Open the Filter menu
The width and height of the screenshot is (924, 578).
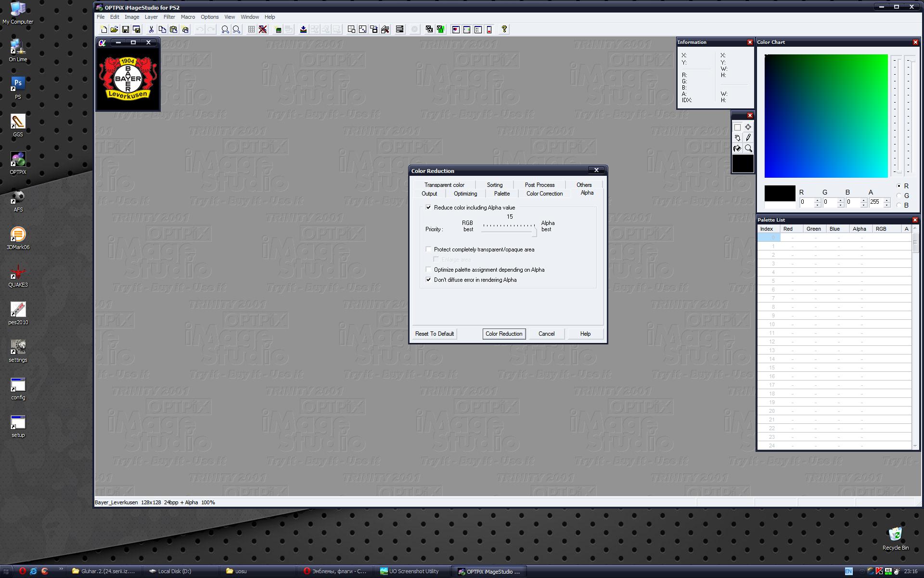click(x=169, y=17)
